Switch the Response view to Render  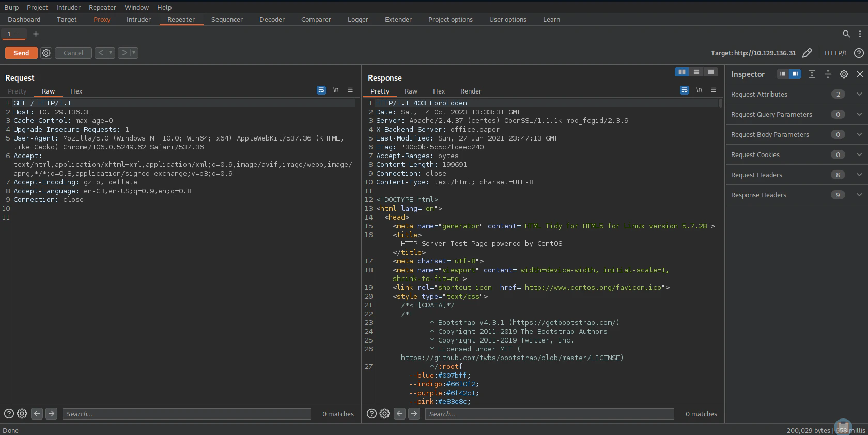click(470, 91)
